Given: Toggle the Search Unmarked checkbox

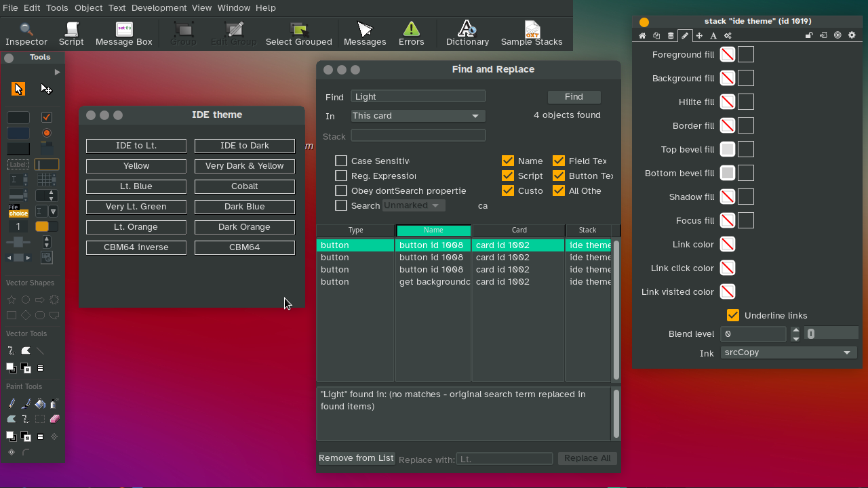Looking at the screenshot, I should 341,205.
